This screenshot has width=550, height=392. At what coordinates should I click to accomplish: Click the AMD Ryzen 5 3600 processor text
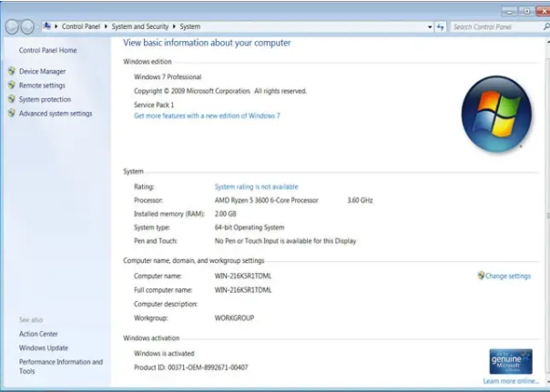tap(267, 200)
